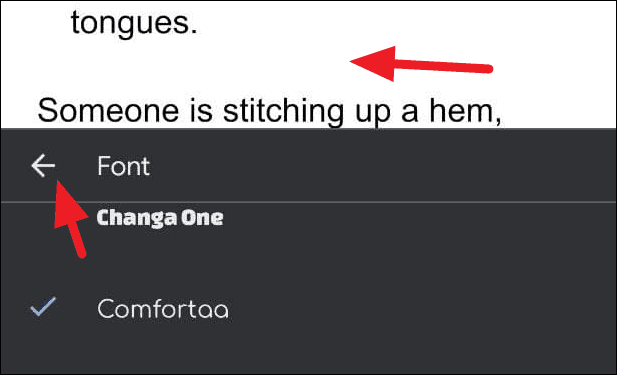Screen dimensions: 617x375
Task: Click the comma after 'hem'
Action: (498, 121)
